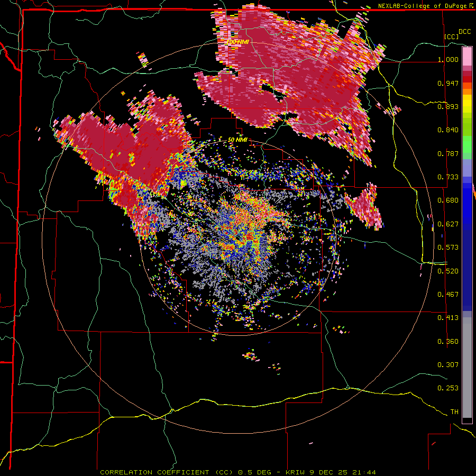The width and height of the screenshot is (476, 476).
Task: Click the 0.253 legend value
Action: click(x=448, y=388)
